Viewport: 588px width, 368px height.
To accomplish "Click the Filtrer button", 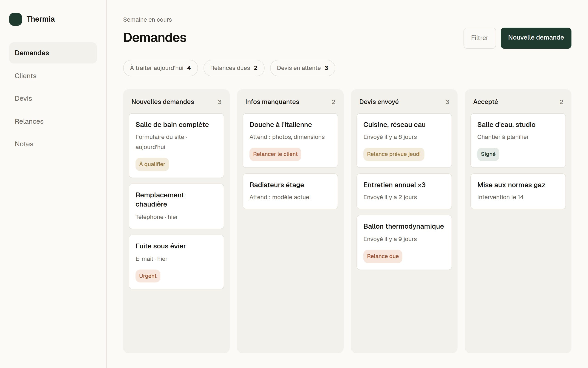I will tap(480, 38).
